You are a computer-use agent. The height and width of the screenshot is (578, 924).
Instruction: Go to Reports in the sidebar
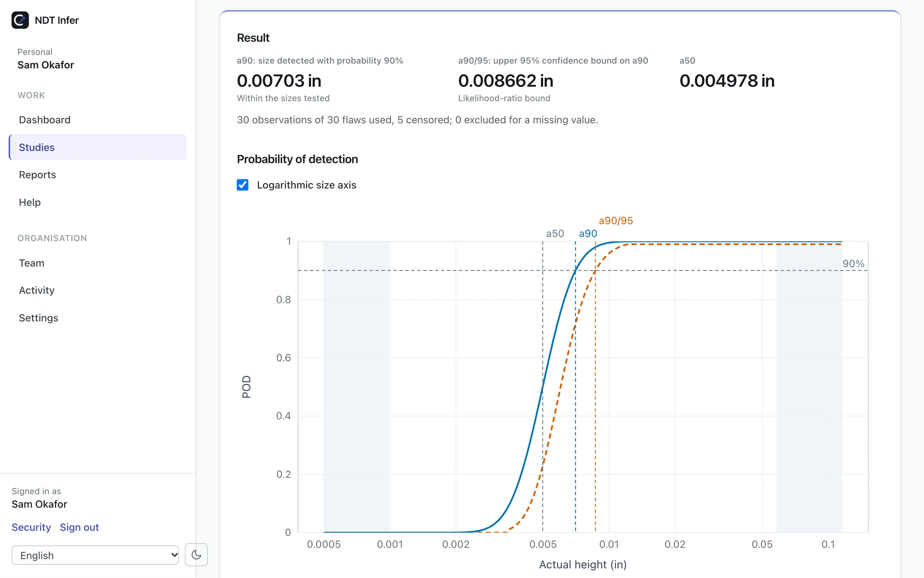point(98,175)
